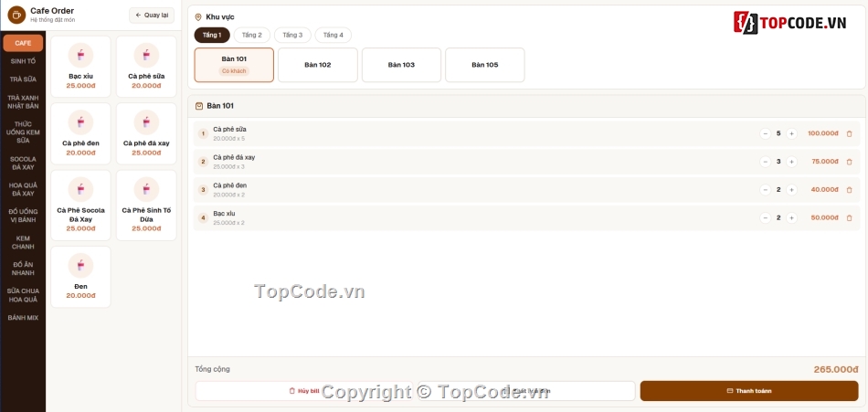
Task: Delete Cà phê sữa from the order
Action: pyautogui.click(x=849, y=133)
